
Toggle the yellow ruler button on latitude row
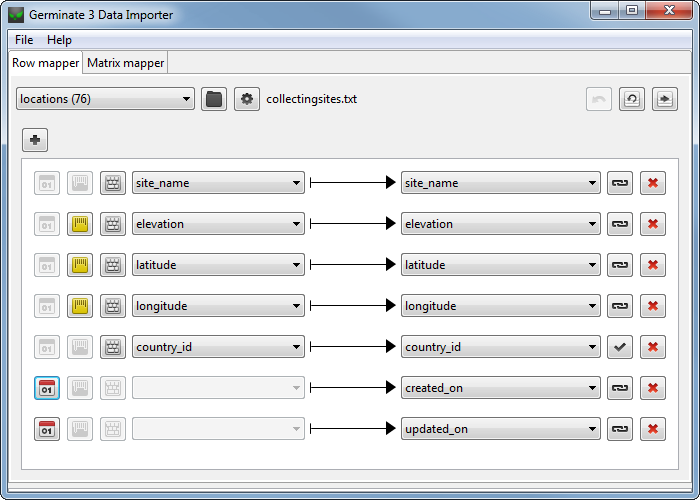80,265
